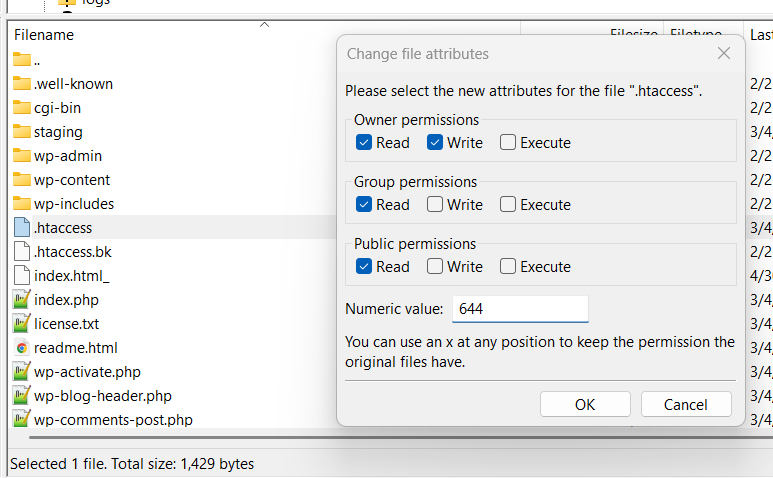773x478 pixels.
Task: Click the 'Selected 1 file' status bar text
Action: (132, 464)
